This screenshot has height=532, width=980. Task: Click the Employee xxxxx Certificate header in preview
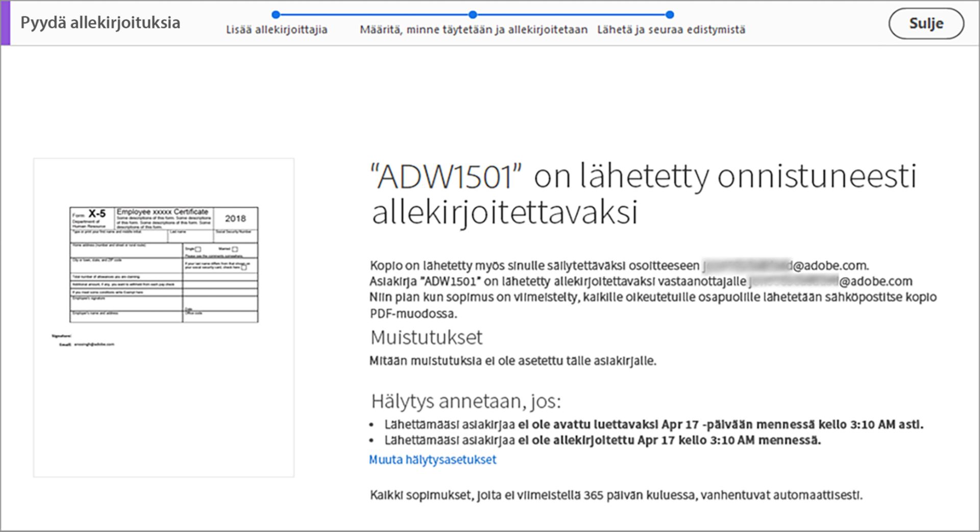[x=162, y=211]
